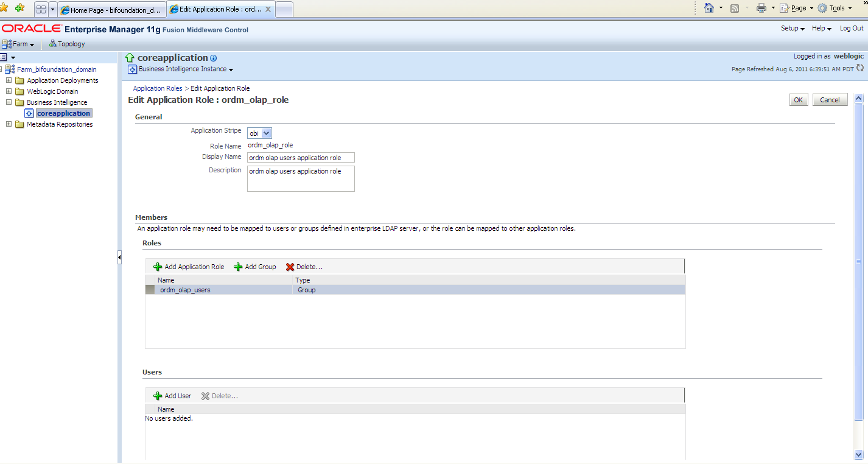
Task: Expand the Application Deployments folder
Action: [x=9, y=80]
